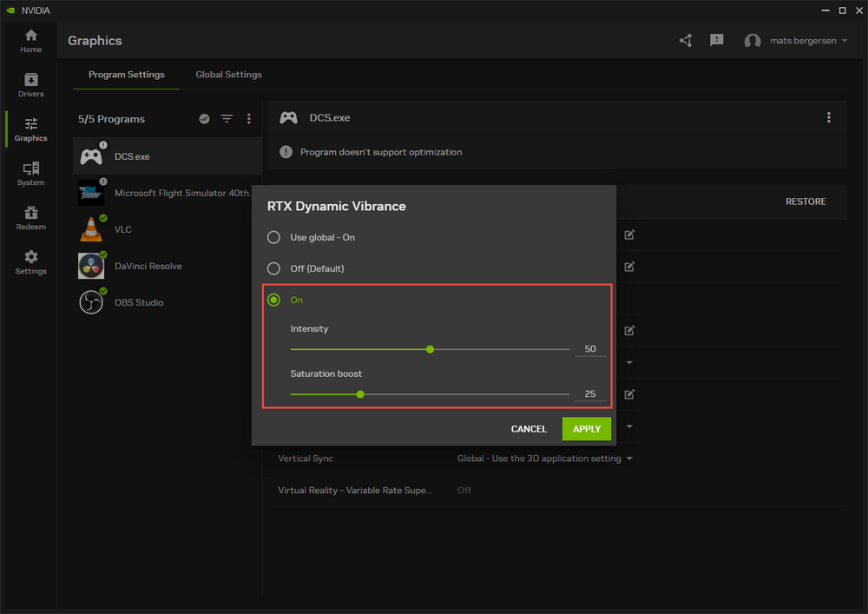Open DCS.exe three-dot options menu
The height and width of the screenshot is (614, 868).
pos(829,118)
